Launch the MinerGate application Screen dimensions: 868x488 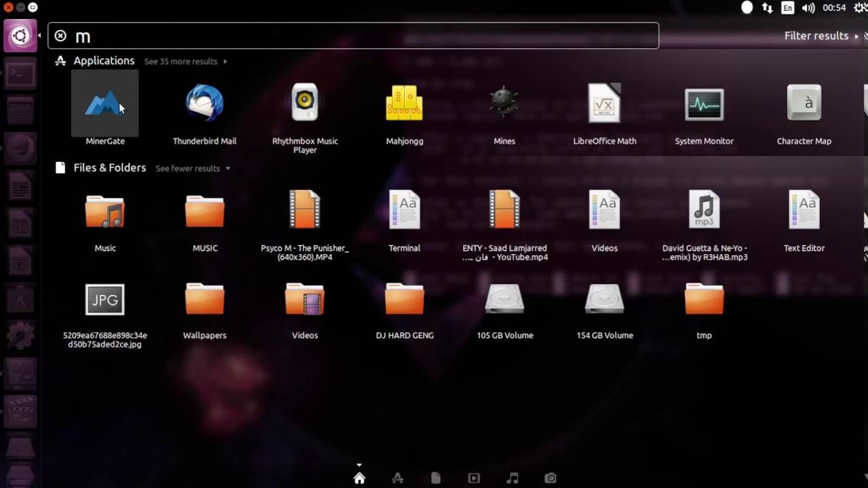(x=104, y=104)
